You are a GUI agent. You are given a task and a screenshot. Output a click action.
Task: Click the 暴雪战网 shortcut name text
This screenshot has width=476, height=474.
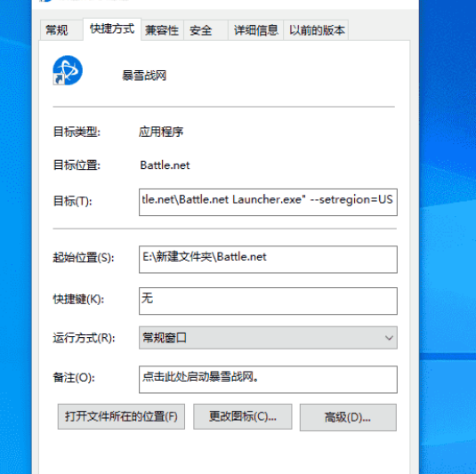pos(144,76)
